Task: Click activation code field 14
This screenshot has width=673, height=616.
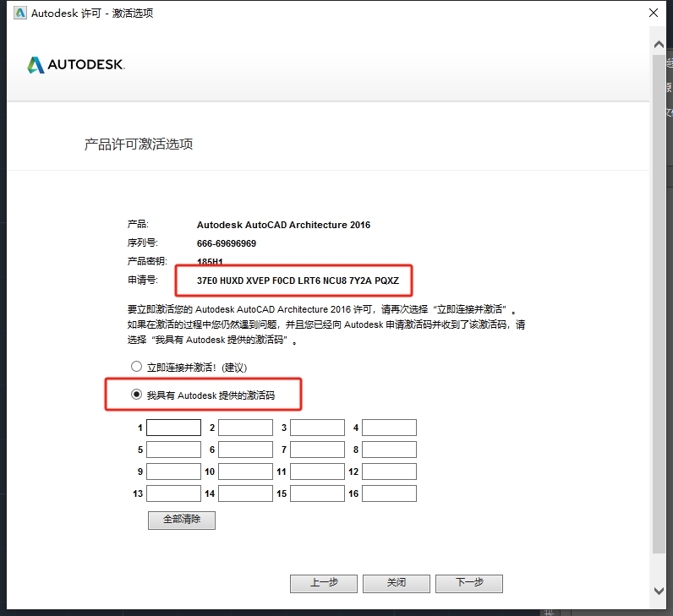Action: click(x=245, y=493)
